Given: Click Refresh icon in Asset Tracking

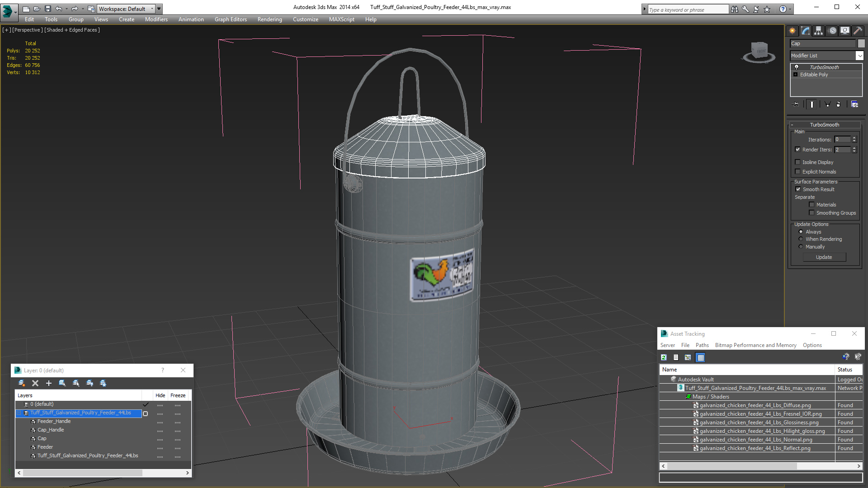Looking at the screenshot, I should click(664, 357).
